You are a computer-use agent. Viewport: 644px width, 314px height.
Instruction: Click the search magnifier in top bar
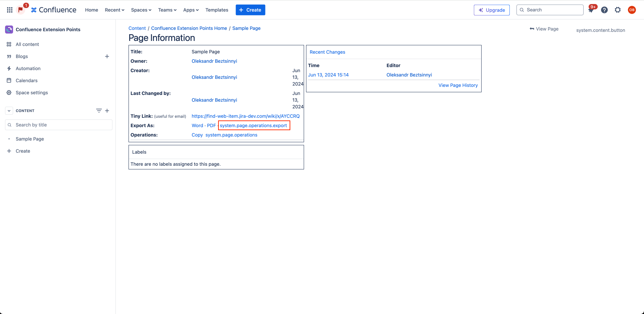pos(522,10)
